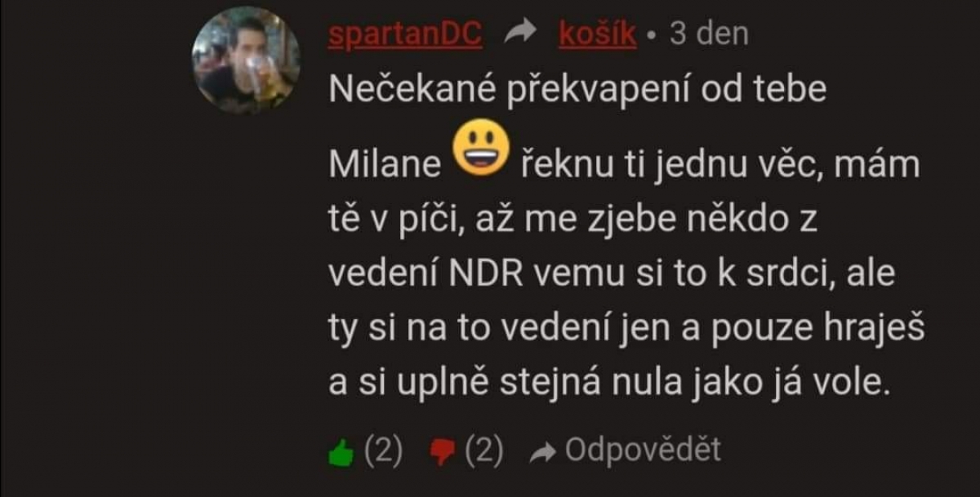Viewport: 980px width, 497px height.
Task: Click the reply arrow icon beside Odpovědět
Action: click(x=541, y=451)
